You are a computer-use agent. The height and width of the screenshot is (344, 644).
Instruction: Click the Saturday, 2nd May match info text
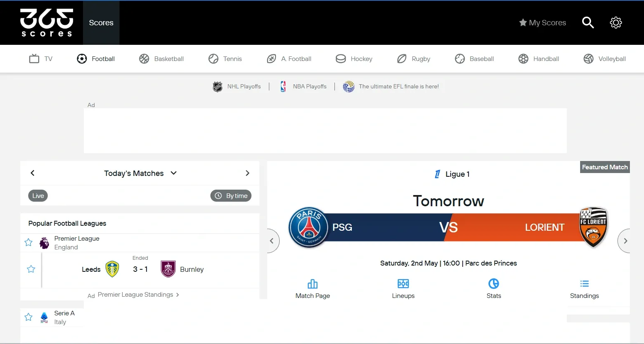pyautogui.click(x=449, y=263)
